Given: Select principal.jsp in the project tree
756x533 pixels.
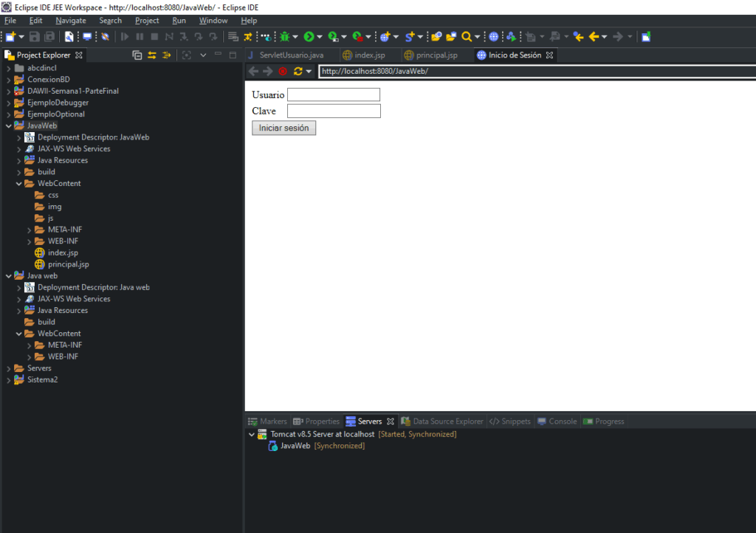Looking at the screenshot, I should coord(68,264).
